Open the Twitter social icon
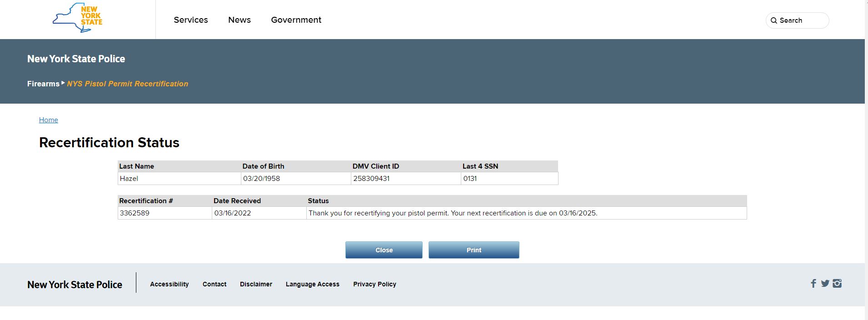 point(825,284)
